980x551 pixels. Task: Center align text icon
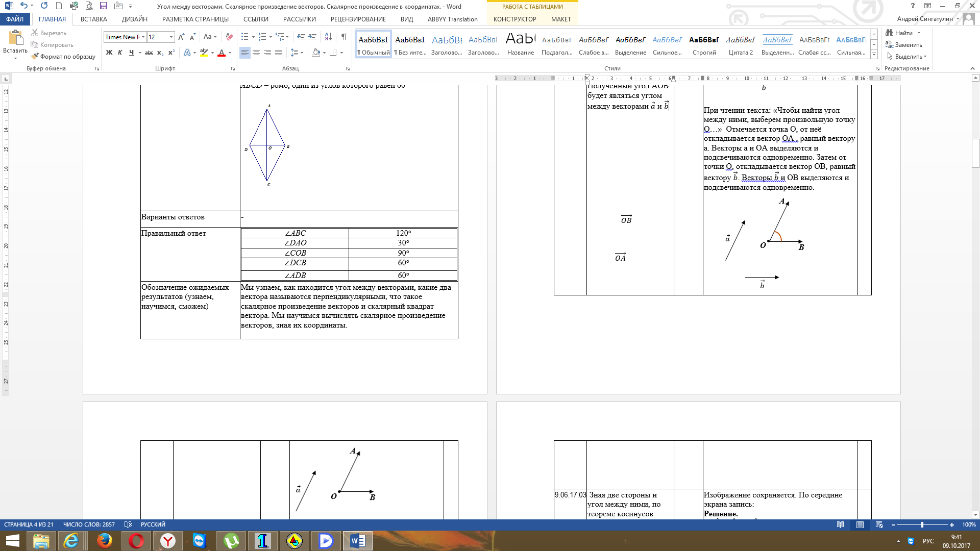[x=256, y=53]
